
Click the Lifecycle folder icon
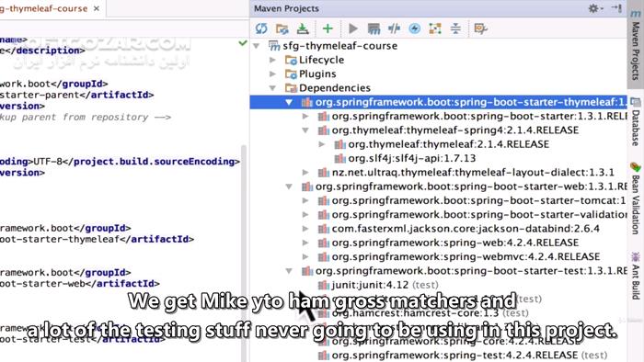[x=291, y=61]
